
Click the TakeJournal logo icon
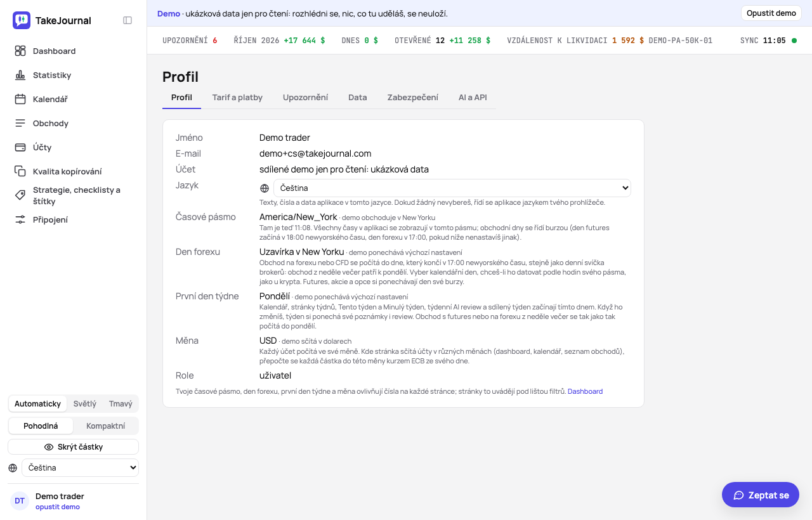click(22, 20)
